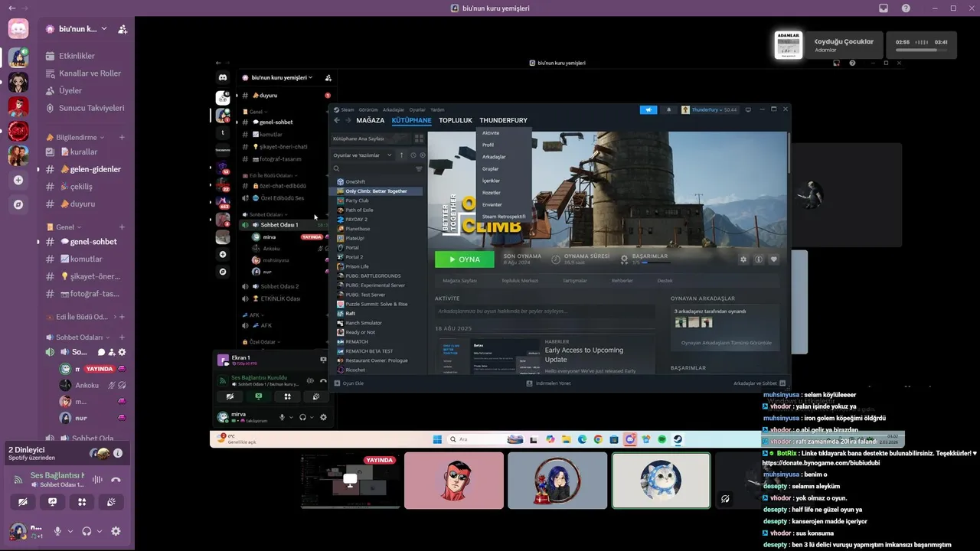Collapse the Bilgilendirme category
This screenshot has height=551, width=980.
pyautogui.click(x=75, y=138)
